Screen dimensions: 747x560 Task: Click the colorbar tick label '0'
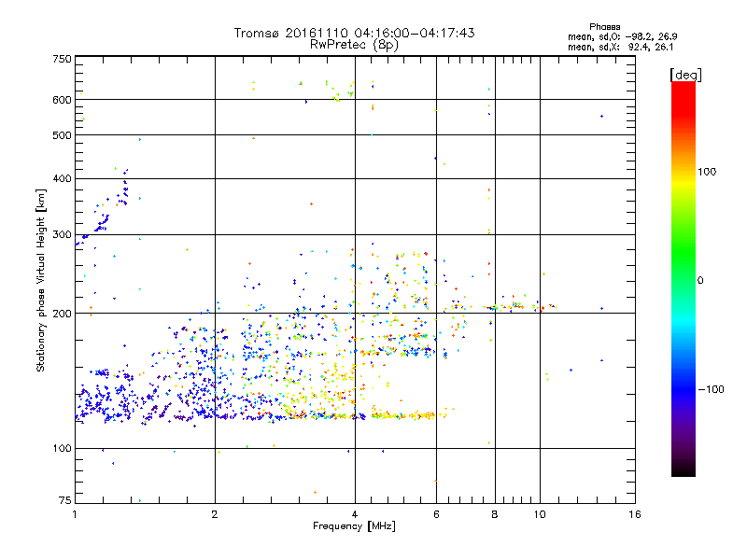pos(699,280)
